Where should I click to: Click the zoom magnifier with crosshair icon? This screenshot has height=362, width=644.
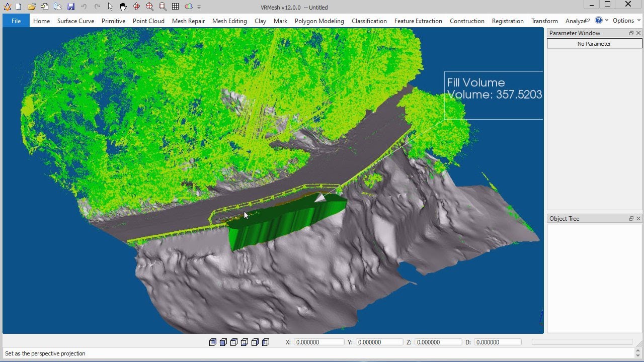pos(149,7)
